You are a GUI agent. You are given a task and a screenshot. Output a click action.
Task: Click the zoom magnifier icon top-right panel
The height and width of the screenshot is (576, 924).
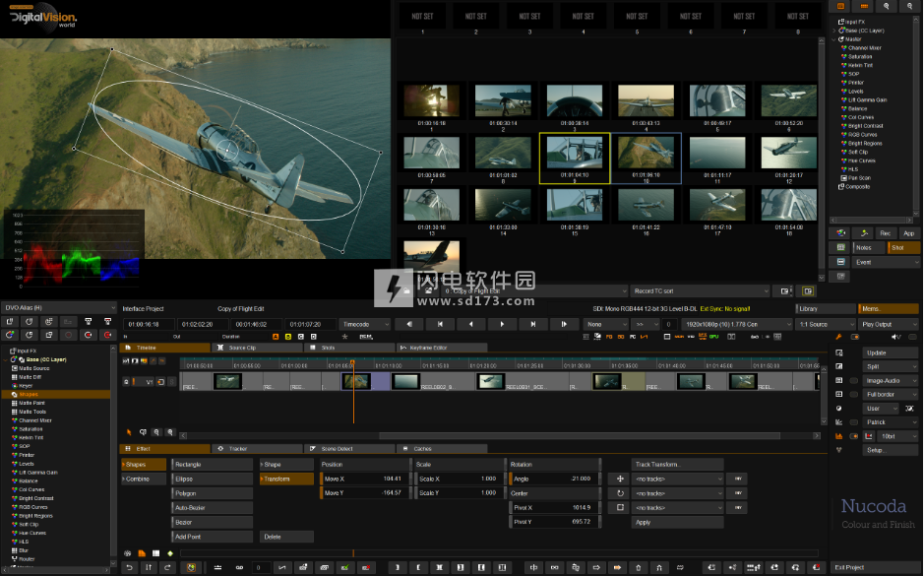pyautogui.click(x=887, y=6)
